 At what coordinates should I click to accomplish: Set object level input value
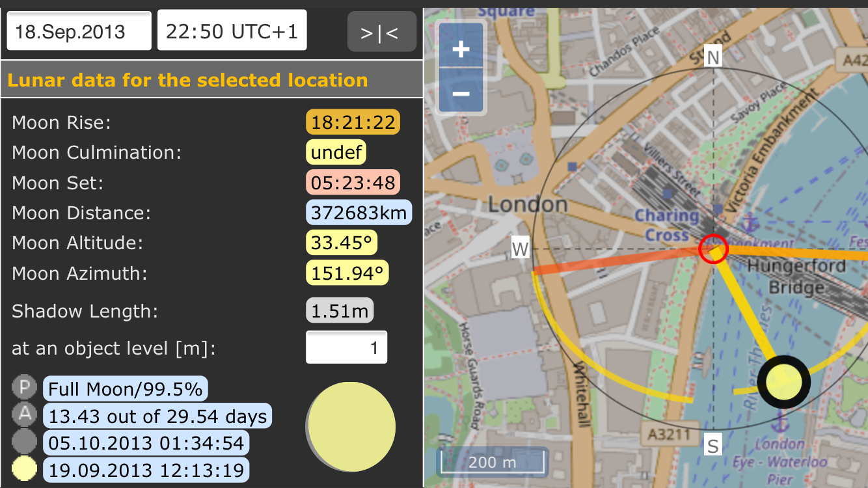pos(347,347)
